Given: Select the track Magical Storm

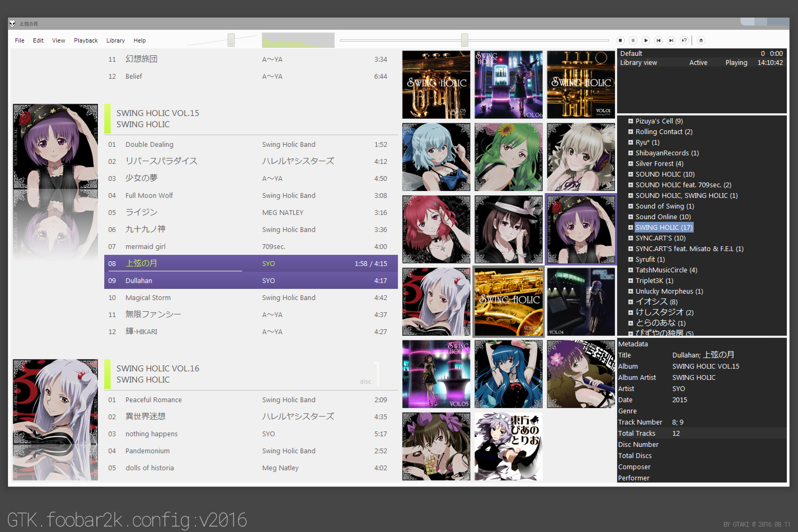Looking at the screenshot, I should 251,298.
